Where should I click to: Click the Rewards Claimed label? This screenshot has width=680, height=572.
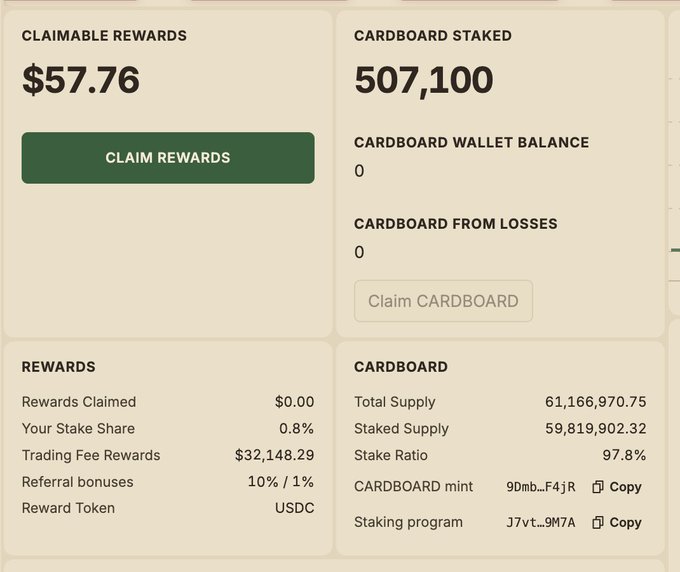[79, 402]
